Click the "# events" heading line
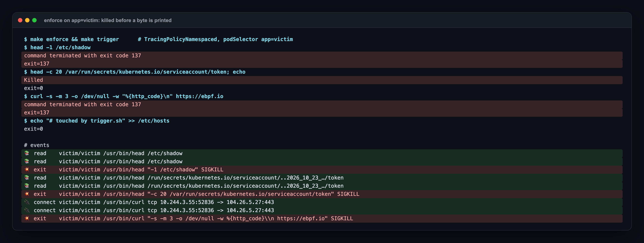 coord(36,145)
